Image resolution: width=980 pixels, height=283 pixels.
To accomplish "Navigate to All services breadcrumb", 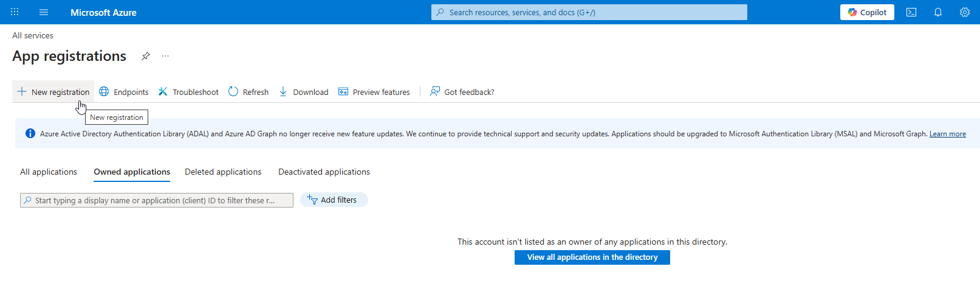I will tap(33, 35).
